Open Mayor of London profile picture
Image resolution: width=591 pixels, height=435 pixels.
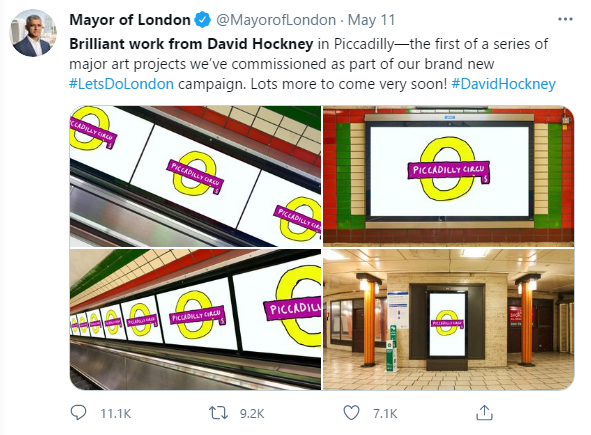click(33, 33)
